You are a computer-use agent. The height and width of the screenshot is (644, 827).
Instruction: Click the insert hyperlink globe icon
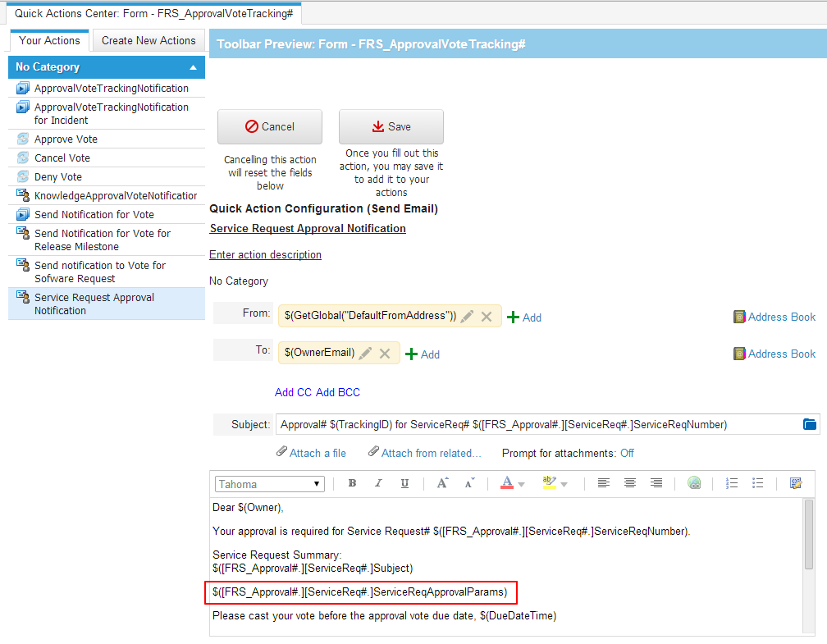pyautogui.click(x=694, y=483)
